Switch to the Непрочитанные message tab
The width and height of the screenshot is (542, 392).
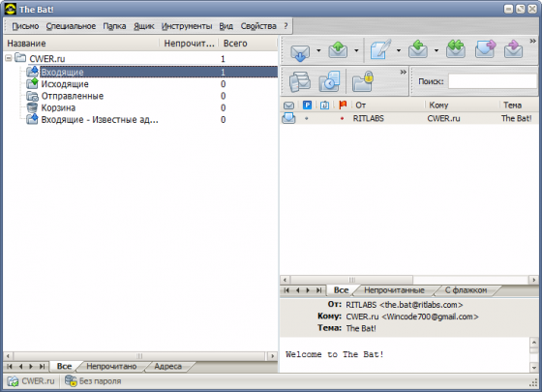394,290
